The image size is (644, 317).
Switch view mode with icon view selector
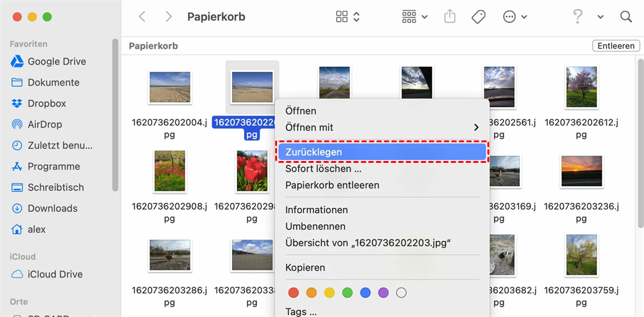348,17
